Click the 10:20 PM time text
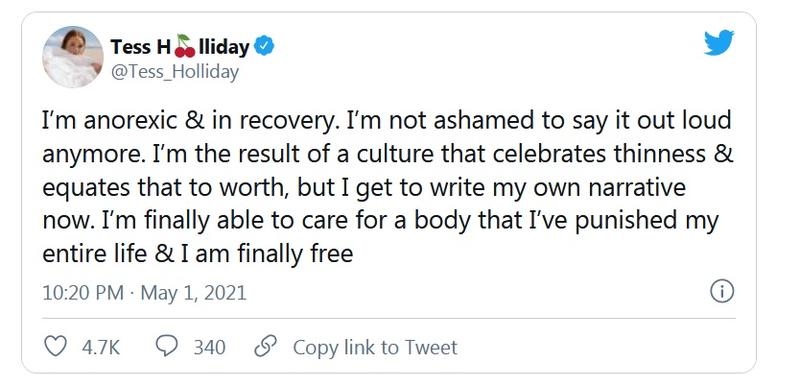The width and height of the screenshot is (800, 386). (x=83, y=293)
